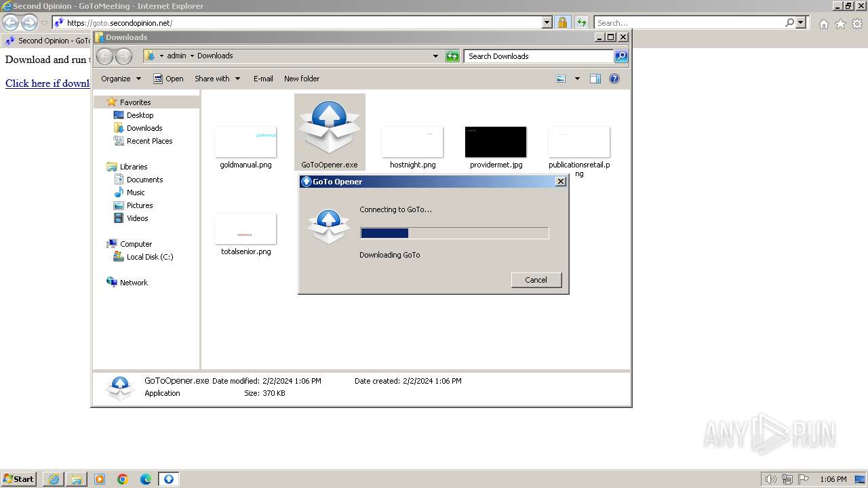Image resolution: width=868 pixels, height=488 pixels.
Task: Open Desktop in navigation pane
Action: (x=140, y=115)
